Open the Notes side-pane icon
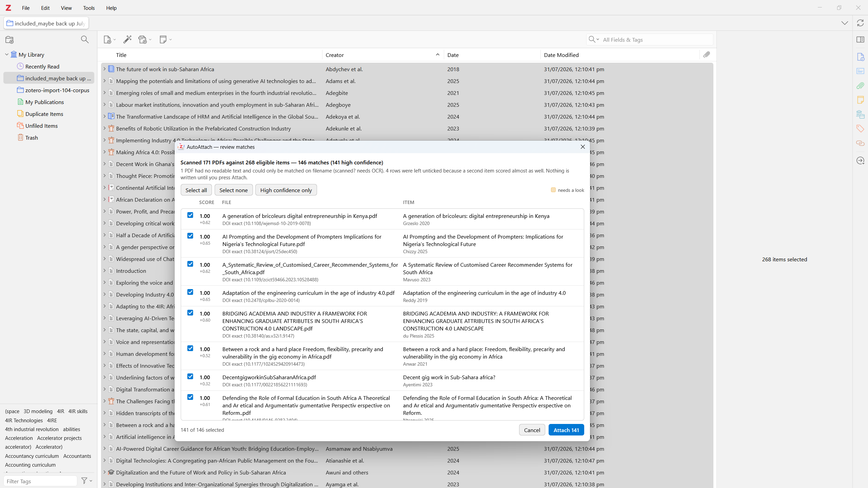 click(860, 100)
